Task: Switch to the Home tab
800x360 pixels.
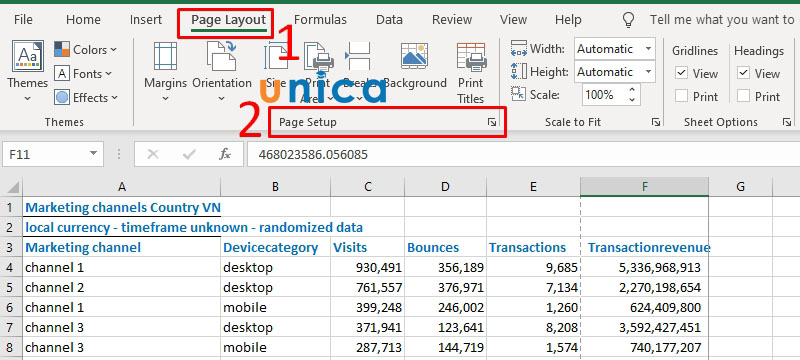Action: tap(83, 20)
